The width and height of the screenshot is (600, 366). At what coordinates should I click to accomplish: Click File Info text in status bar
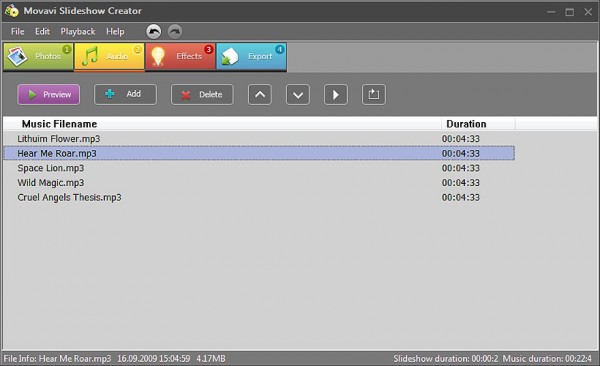114,359
